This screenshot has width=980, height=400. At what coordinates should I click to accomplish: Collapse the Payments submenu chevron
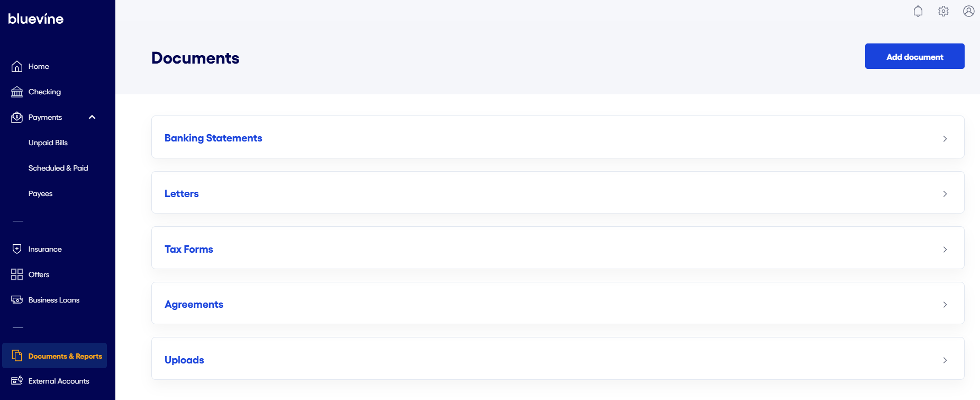tap(92, 117)
